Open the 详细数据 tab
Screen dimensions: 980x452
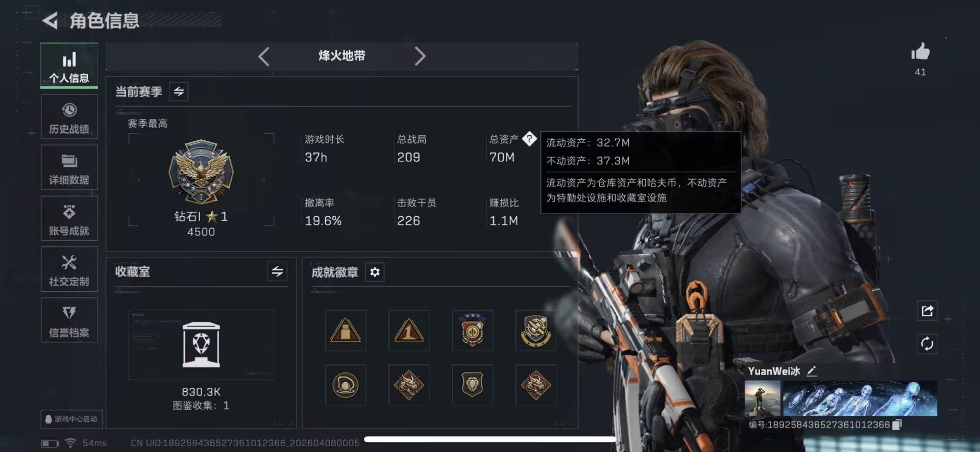click(x=69, y=168)
